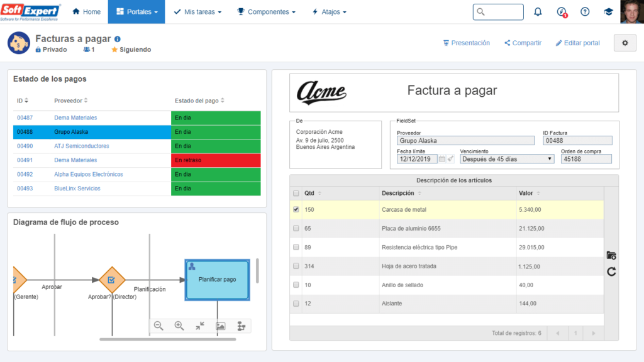Open invoice 00491 link
Viewport: 644px width, 362px height.
click(25, 160)
